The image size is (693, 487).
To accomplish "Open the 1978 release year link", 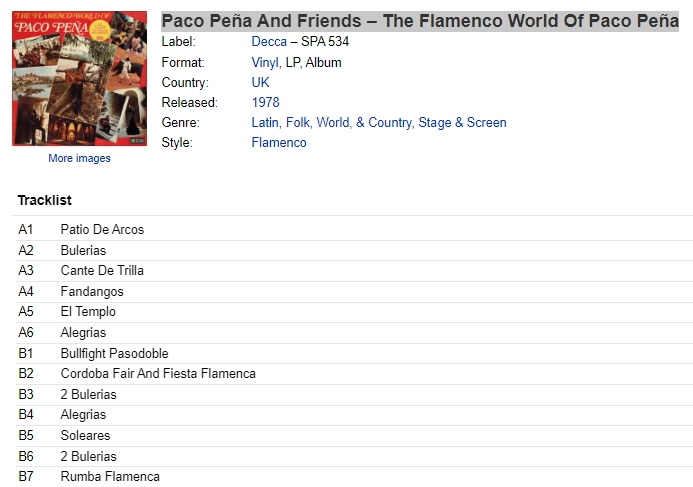I will point(265,103).
